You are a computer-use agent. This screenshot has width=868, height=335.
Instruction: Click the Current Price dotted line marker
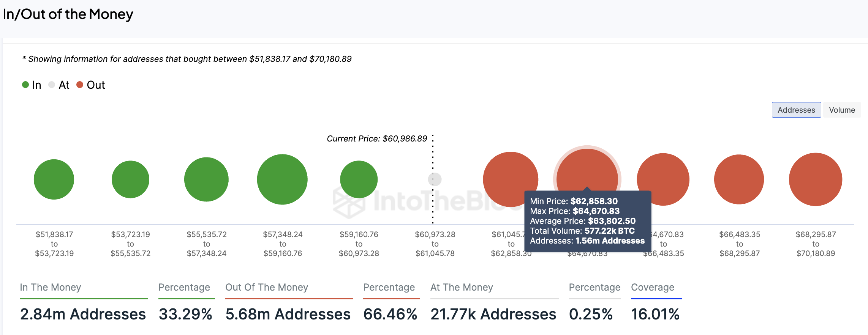[x=433, y=179]
